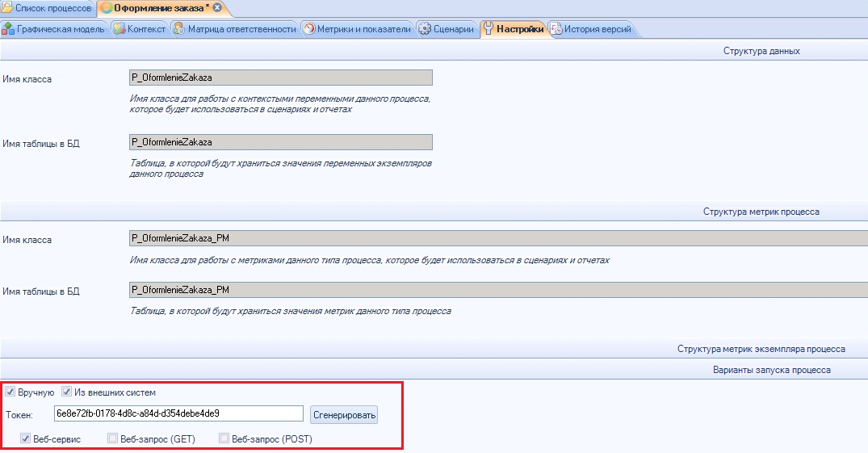Click the Метрики и показатели gauge icon

(310, 30)
